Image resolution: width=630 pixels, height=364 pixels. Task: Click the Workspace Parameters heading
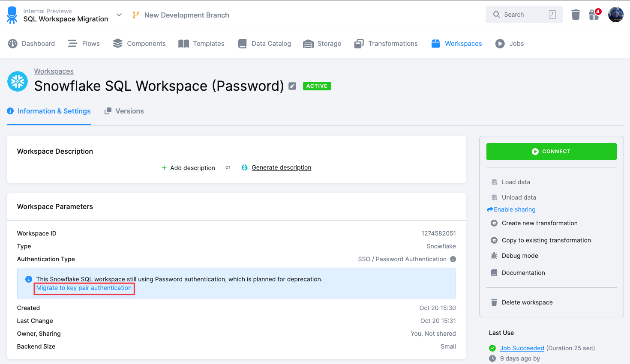click(x=55, y=206)
